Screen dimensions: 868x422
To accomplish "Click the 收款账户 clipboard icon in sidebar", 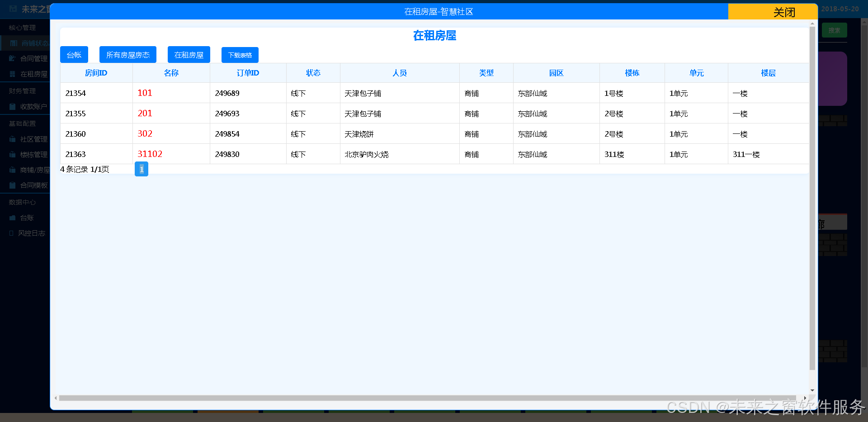I will tap(13, 107).
